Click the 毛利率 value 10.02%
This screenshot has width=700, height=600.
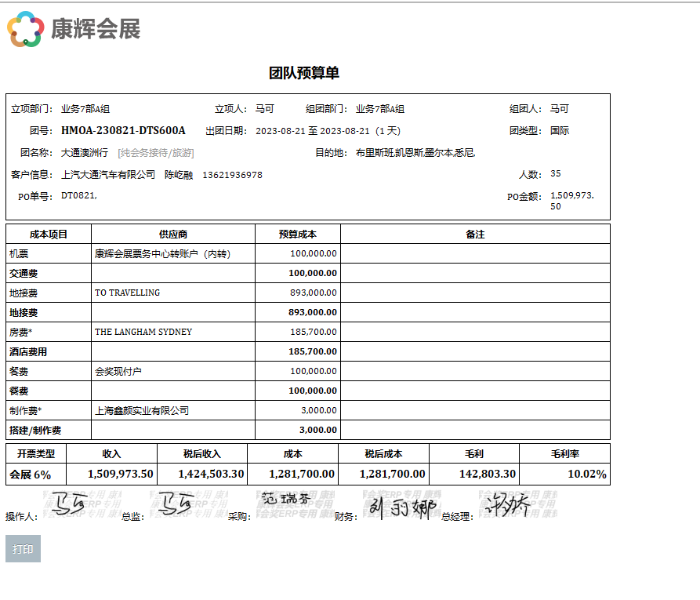586,474
